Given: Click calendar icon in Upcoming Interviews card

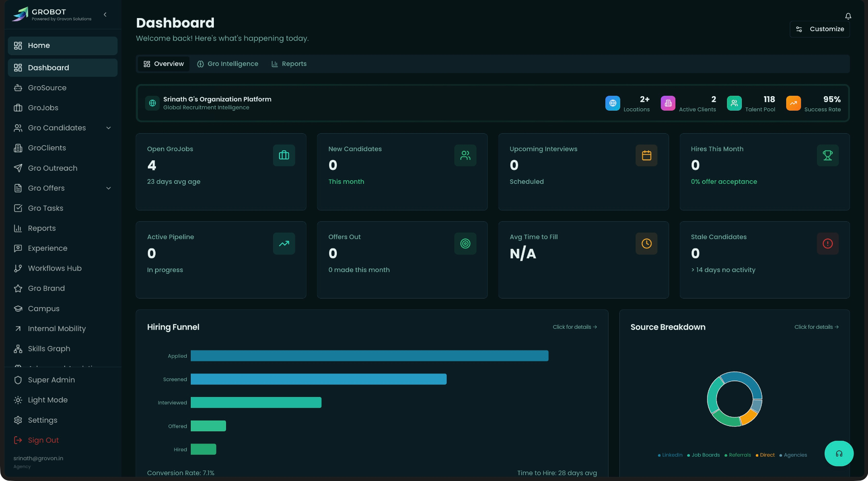Looking at the screenshot, I should [646, 155].
